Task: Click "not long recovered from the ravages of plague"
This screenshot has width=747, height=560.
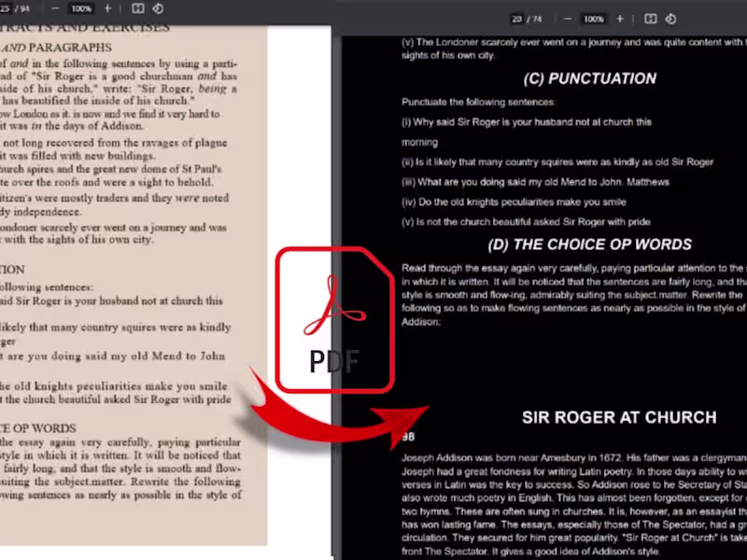Action: [114, 143]
